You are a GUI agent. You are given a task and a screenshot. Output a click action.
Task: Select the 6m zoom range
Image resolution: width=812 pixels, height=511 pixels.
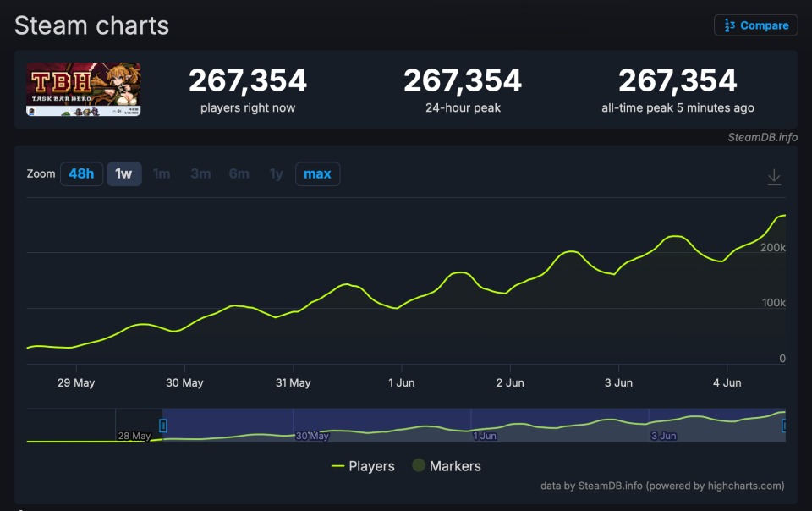(x=239, y=174)
